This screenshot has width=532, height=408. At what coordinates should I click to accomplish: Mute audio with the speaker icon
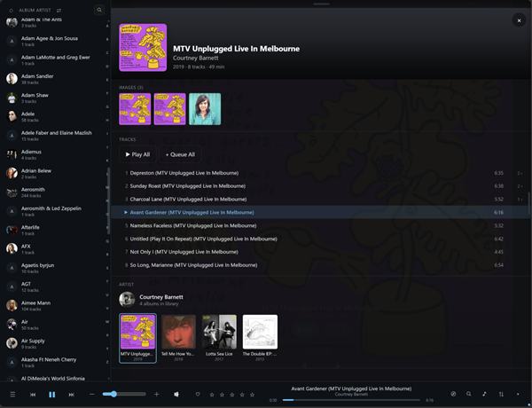click(x=176, y=394)
